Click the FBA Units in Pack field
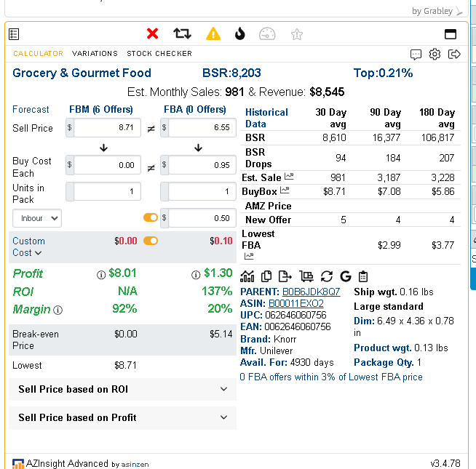Viewport: 476px width, 469px height. pos(202,191)
